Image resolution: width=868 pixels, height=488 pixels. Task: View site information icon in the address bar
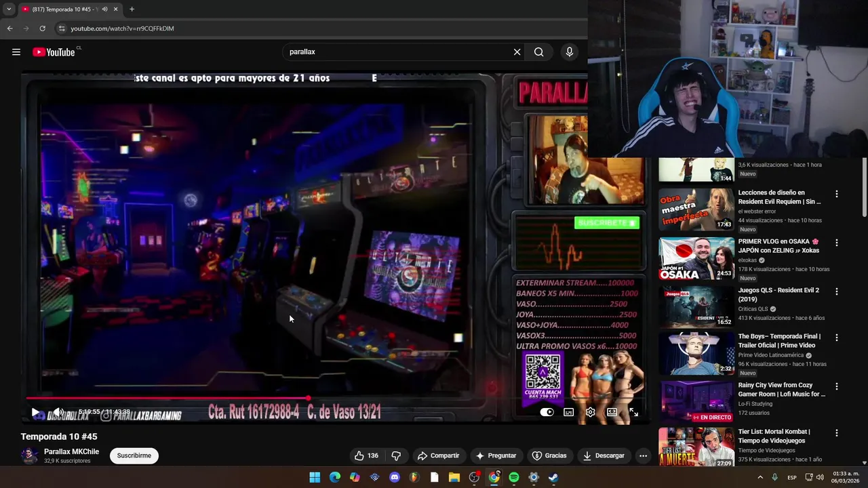(x=62, y=28)
